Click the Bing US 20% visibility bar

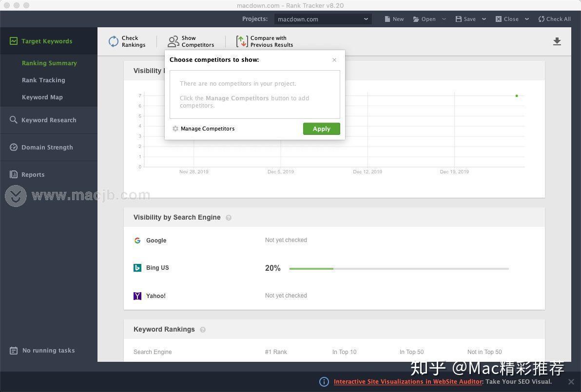pos(399,268)
